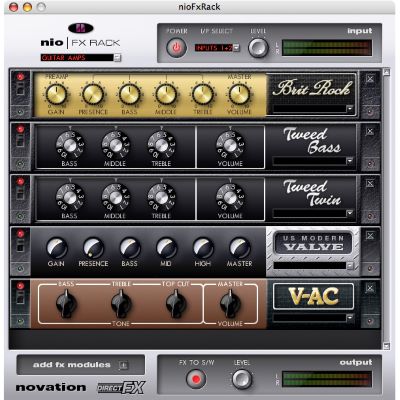
Task: Click Brit Rock Gain knob
Action: pos(56,94)
